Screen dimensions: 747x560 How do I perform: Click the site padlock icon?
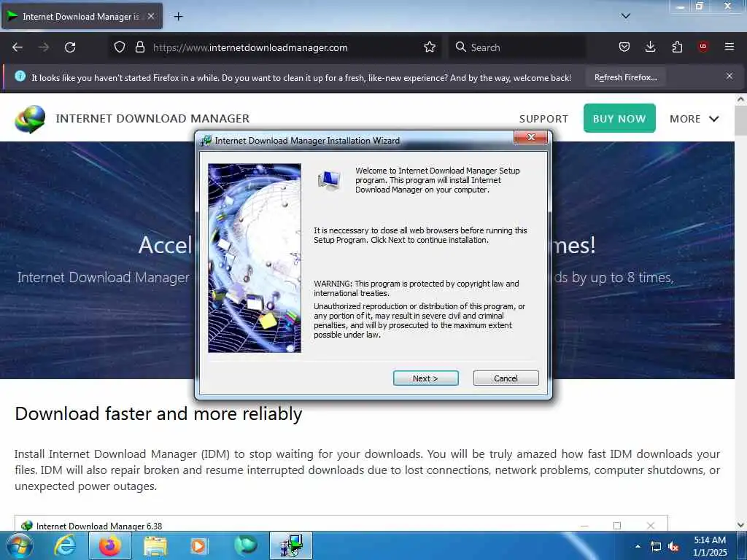(139, 47)
